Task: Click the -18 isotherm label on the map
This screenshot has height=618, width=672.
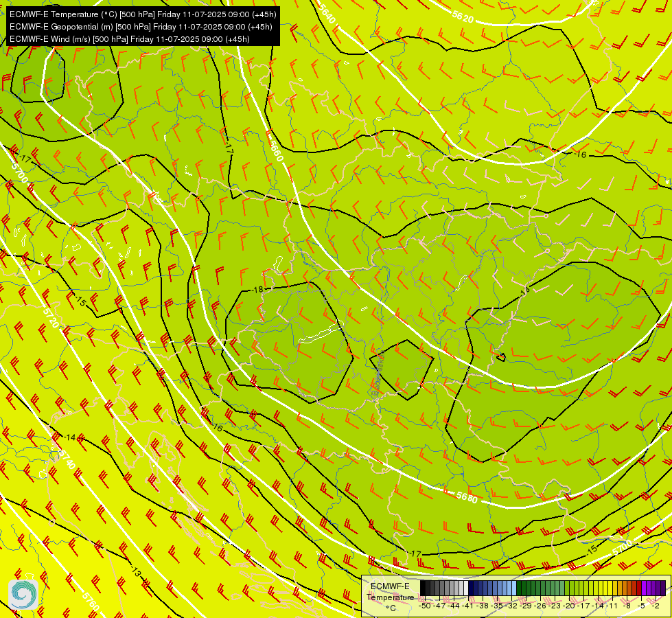Action: pyautogui.click(x=257, y=290)
